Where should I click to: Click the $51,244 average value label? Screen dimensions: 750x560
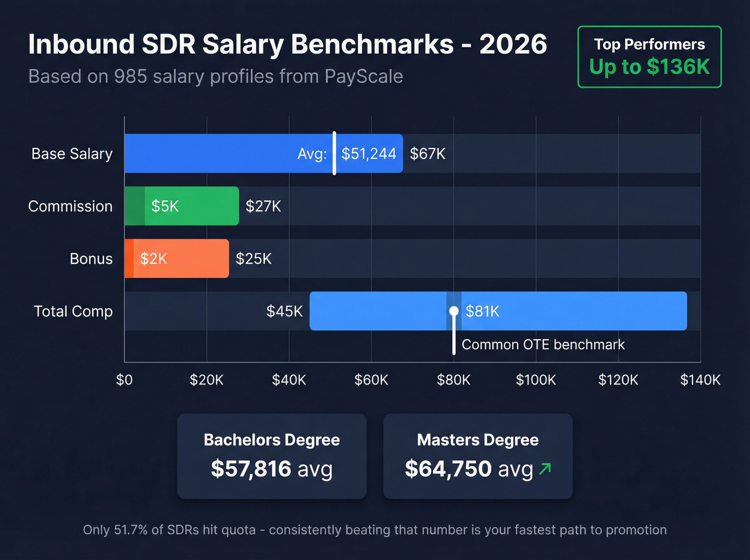pyautogui.click(x=369, y=153)
